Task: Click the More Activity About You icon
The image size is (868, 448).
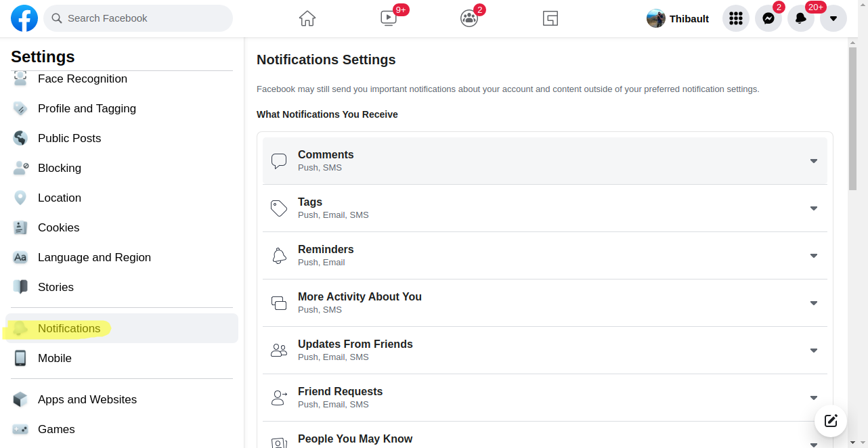Action: coord(279,303)
